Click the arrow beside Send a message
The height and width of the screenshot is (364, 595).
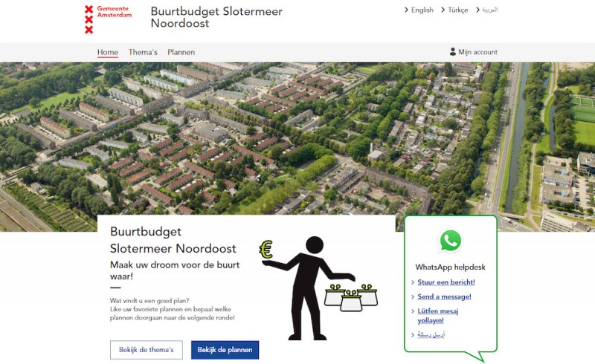[413, 296]
